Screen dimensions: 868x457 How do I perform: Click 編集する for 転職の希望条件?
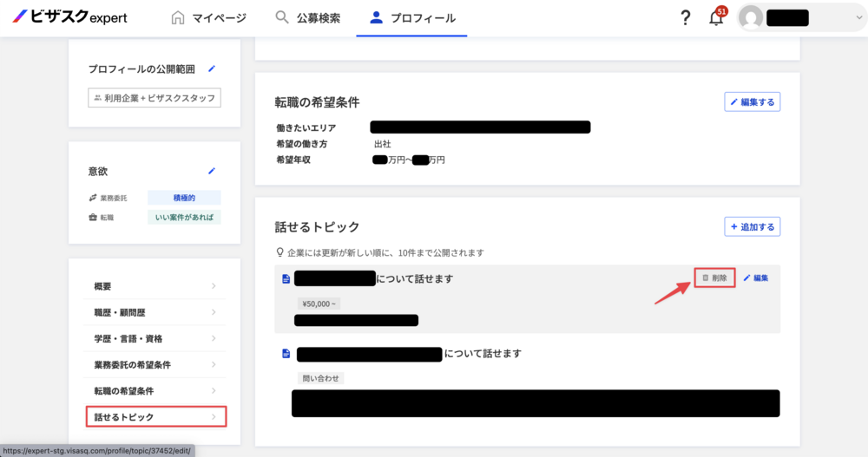(x=753, y=101)
